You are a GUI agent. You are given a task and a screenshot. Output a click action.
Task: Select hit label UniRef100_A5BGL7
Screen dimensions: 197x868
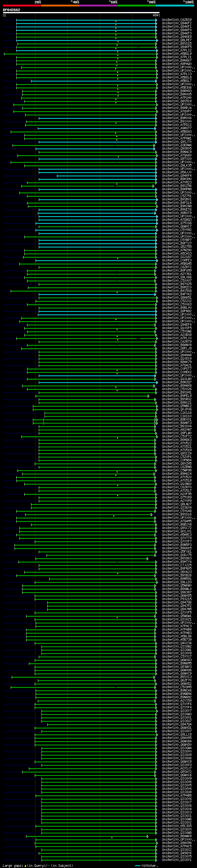pos(176,81)
